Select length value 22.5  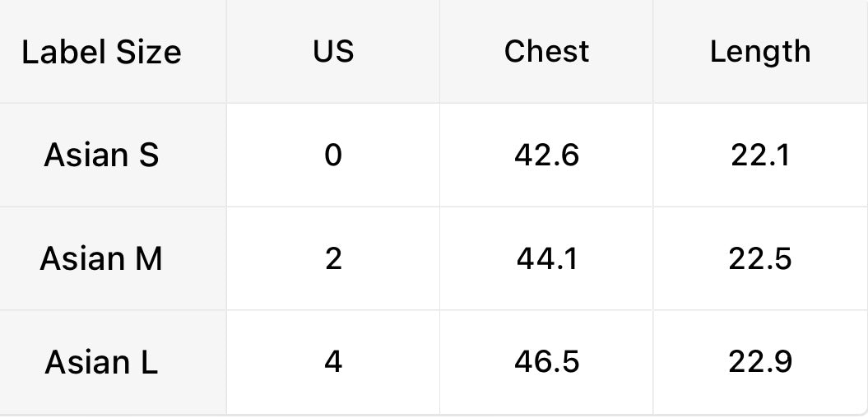tap(760, 258)
